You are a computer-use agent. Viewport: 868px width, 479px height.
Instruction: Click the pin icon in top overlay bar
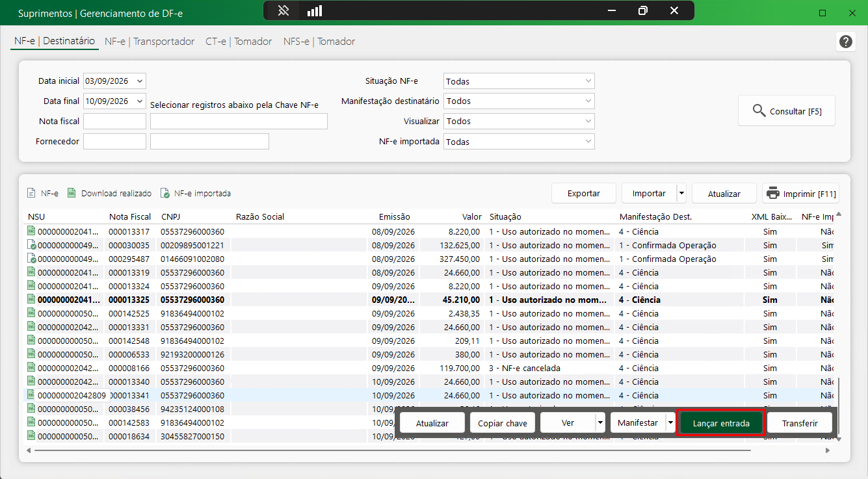click(283, 10)
